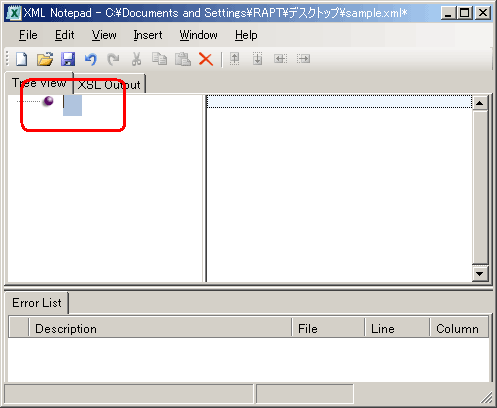Click the nudge node right icon
This screenshot has width=497, height=408.
[x=303, y=59]
